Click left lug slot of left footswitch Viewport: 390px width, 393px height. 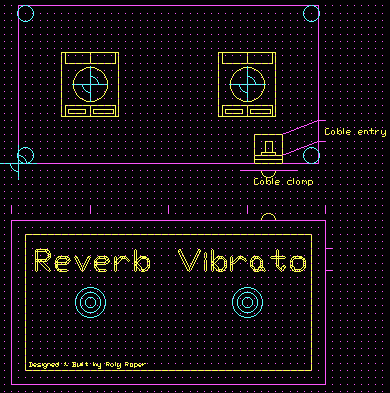coord(77,111)
